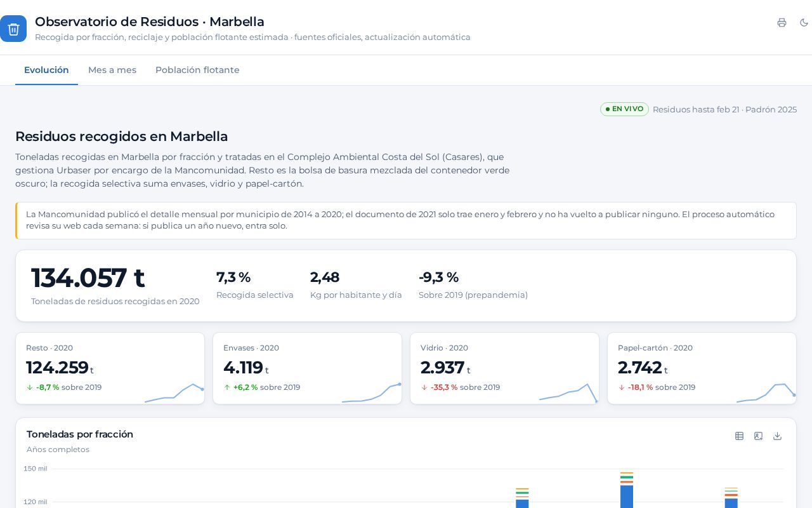Click the down arrow beside -18,1 %
This screenshot has height=508, width=812.
[x=622, y=387]
